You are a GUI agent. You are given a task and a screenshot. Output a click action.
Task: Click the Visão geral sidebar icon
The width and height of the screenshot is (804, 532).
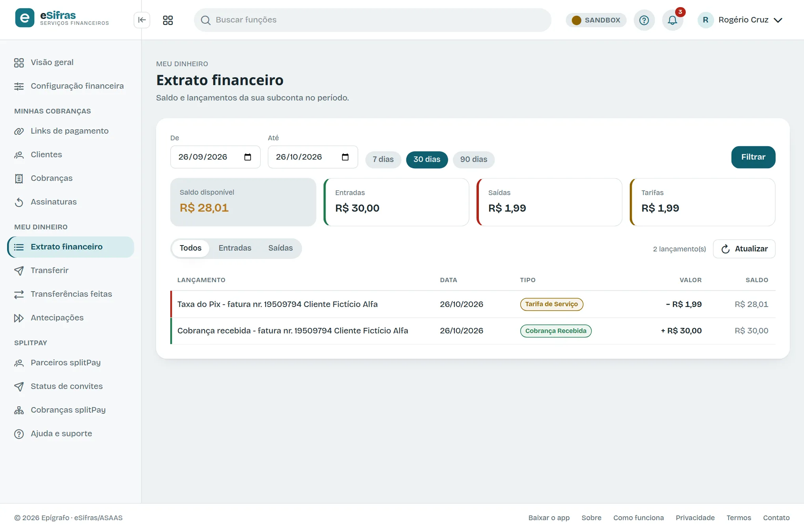point(19,63)
